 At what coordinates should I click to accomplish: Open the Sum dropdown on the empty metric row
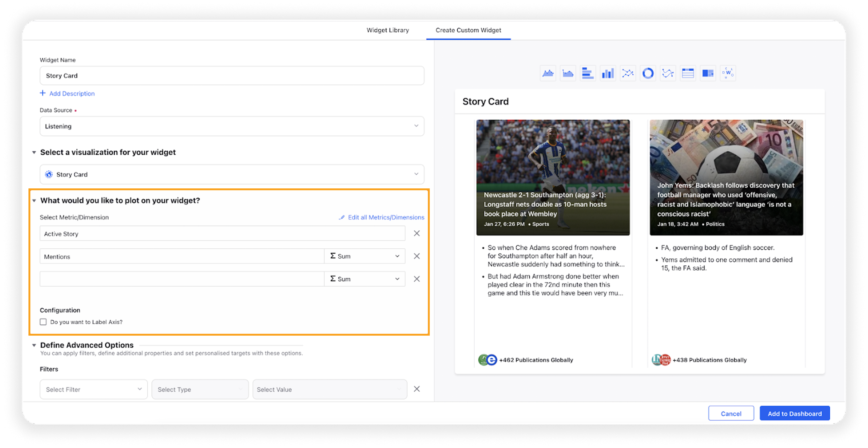tap(365, 279)
